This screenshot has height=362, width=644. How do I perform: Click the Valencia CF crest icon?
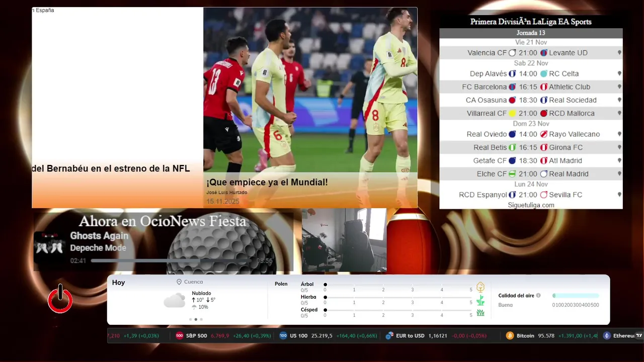(512, 53)
